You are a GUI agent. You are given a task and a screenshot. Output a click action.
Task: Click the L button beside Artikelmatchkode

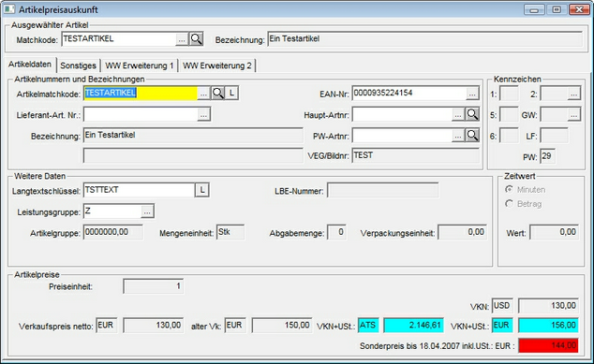tap(231, 93)
